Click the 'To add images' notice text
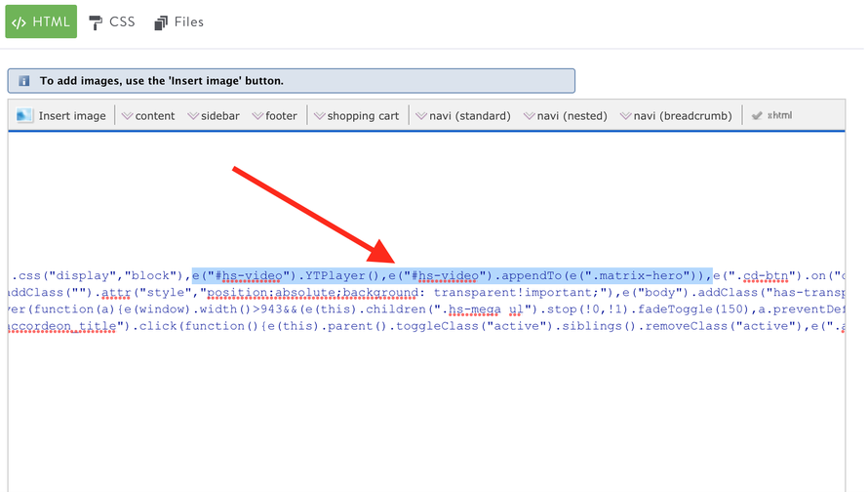This screenshot has width=868, height=492. 162,81
